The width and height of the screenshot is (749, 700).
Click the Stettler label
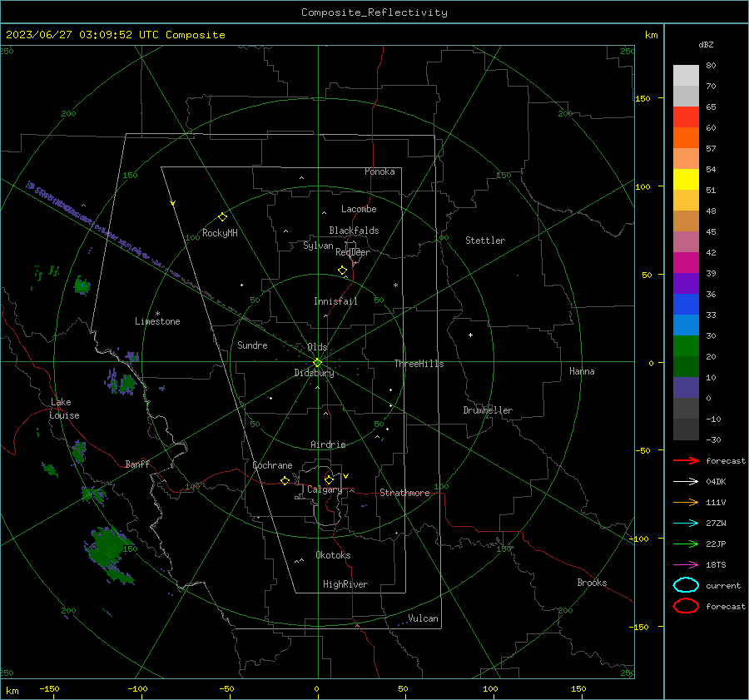tap(485, 241)
